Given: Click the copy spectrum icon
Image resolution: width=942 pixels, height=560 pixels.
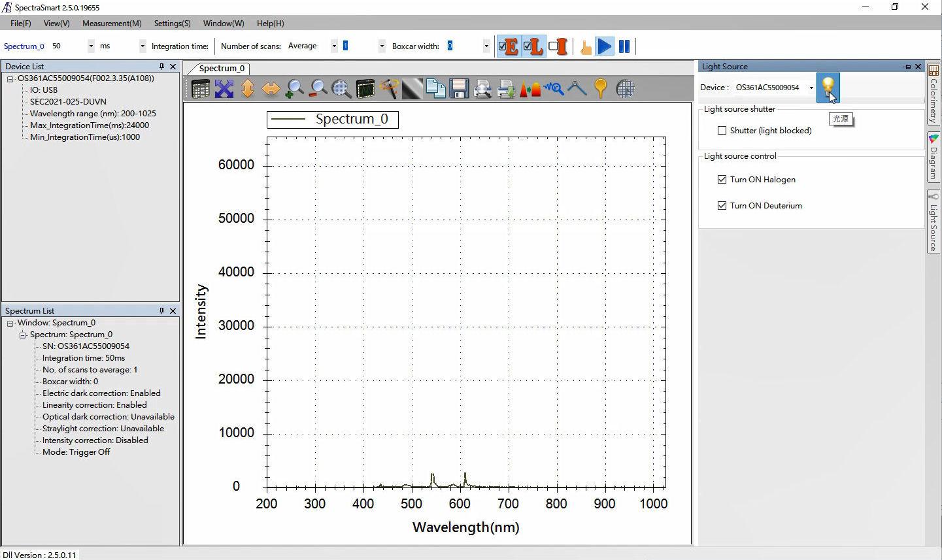Looking at the screenshot, I should [435, 89].
